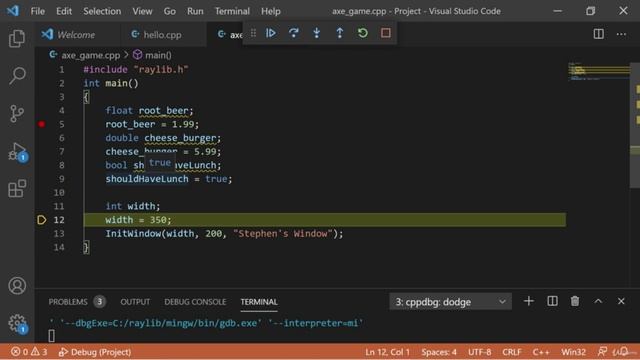Click debug Continue button
Viewport: 640px width, 360px height.
[271, 33]
